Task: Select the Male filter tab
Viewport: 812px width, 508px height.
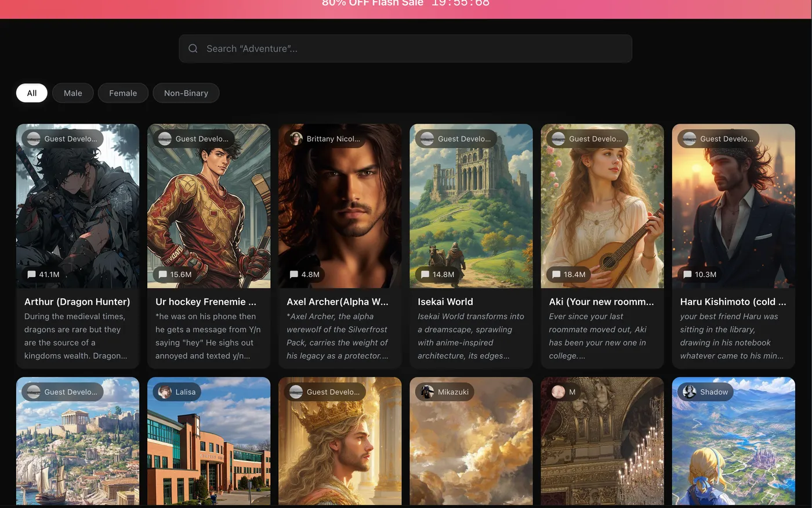Action: coord(73,93)
